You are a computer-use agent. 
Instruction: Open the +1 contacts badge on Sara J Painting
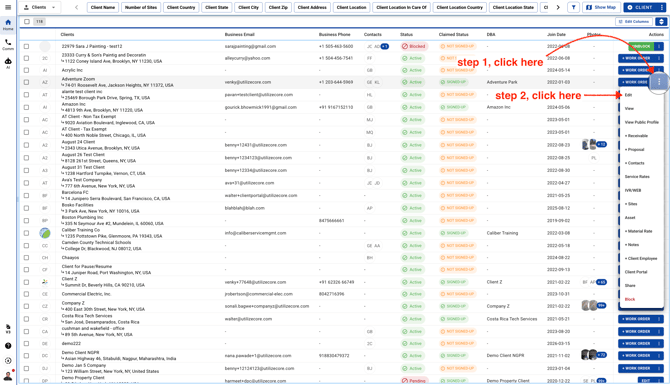point(385,46)
